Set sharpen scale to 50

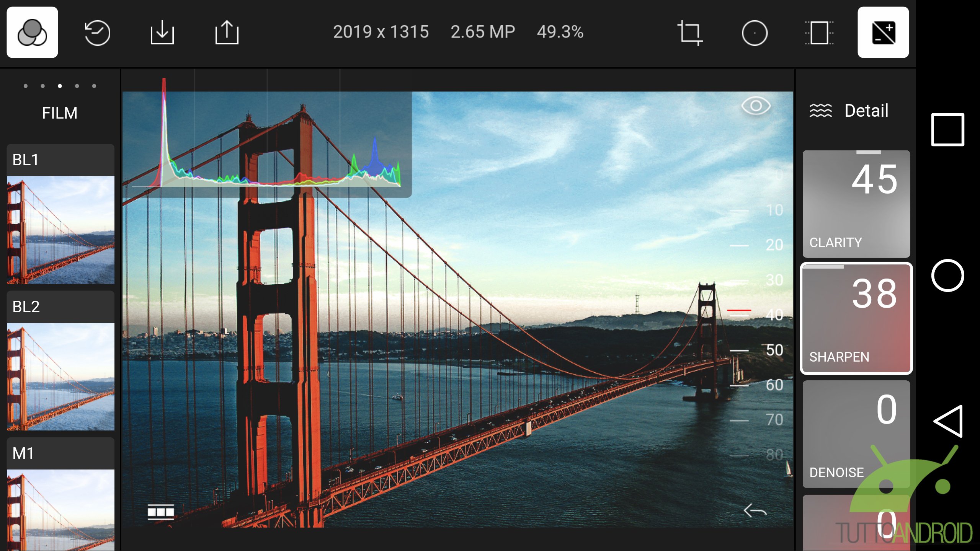(x=774, y=350)
